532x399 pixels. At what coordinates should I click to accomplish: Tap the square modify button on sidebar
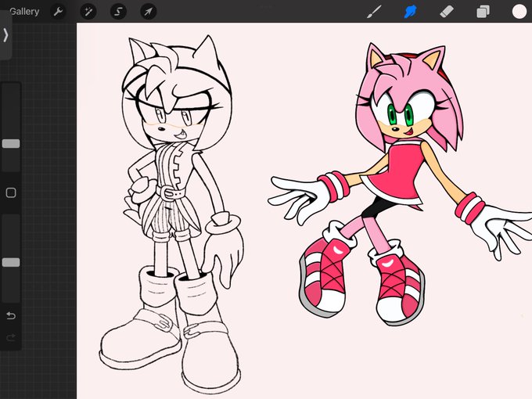(11, 192)
